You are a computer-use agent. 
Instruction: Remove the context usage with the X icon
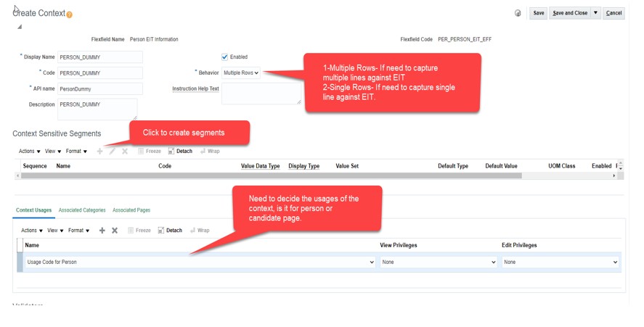[115, 231]
